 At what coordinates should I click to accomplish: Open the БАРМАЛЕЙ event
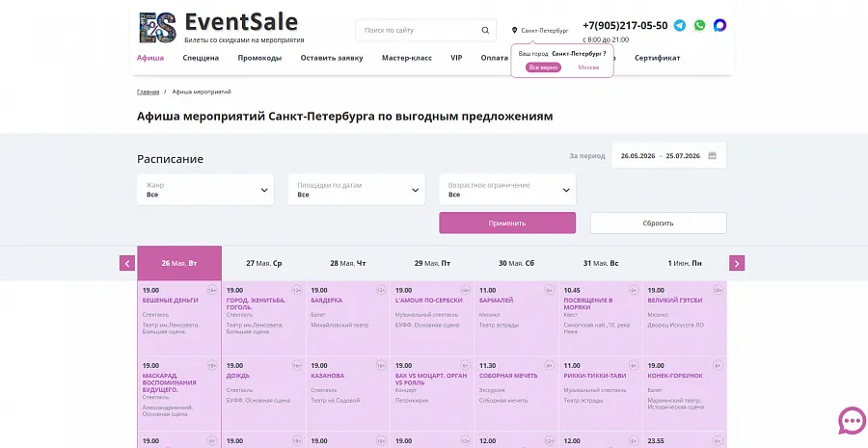click(496, 301)
